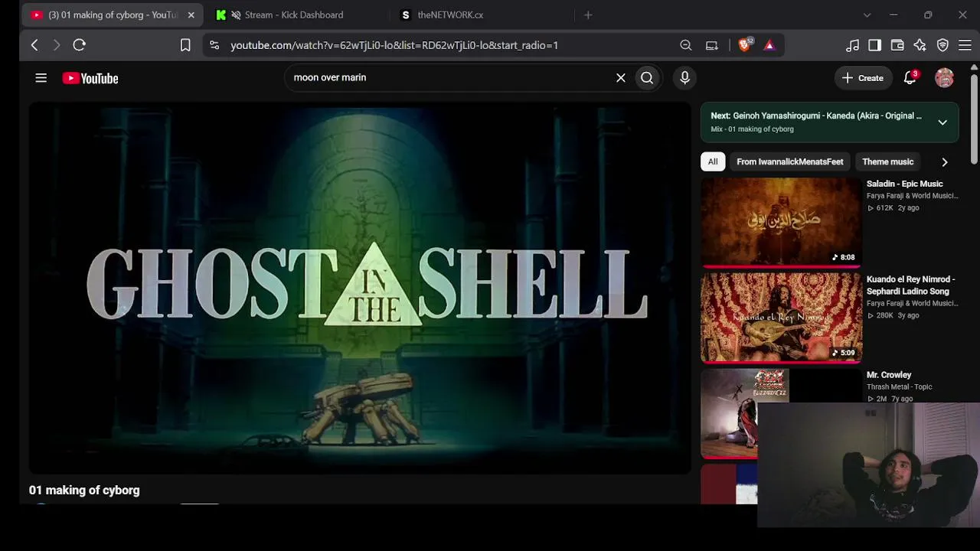The image size is (980, 551).
Task: Open YouTube notifications bell
Action: (910, 77)
